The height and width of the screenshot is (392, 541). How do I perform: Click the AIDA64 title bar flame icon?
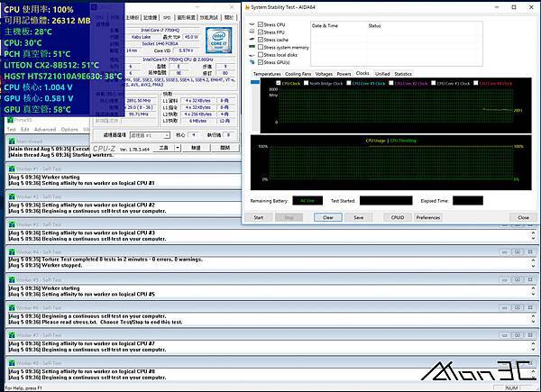[x=249, y=5]
